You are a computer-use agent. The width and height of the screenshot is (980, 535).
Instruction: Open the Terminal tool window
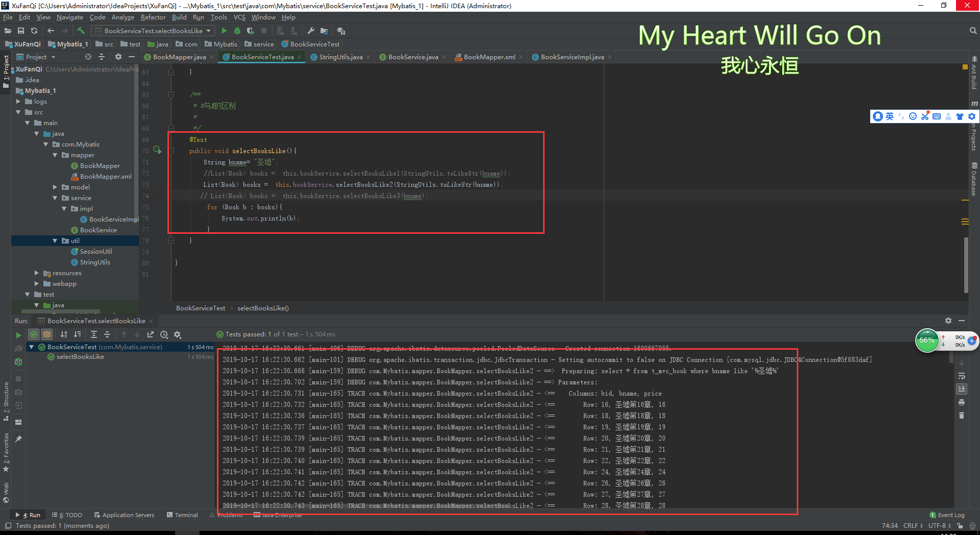pos(182,515)
